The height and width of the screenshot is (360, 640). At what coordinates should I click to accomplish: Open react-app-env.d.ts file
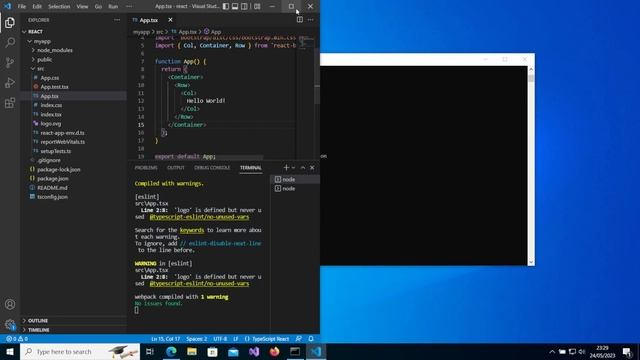[x=73, y=133]
